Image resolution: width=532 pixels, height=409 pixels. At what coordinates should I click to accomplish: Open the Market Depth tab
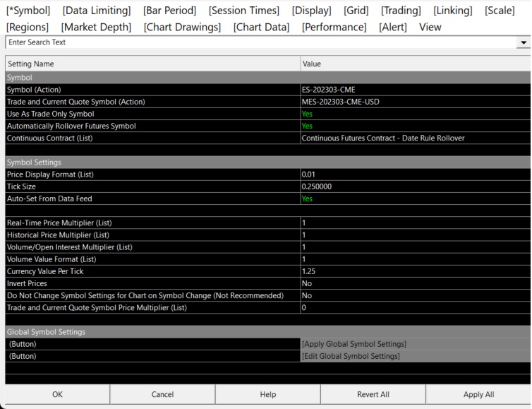(96, 27)
